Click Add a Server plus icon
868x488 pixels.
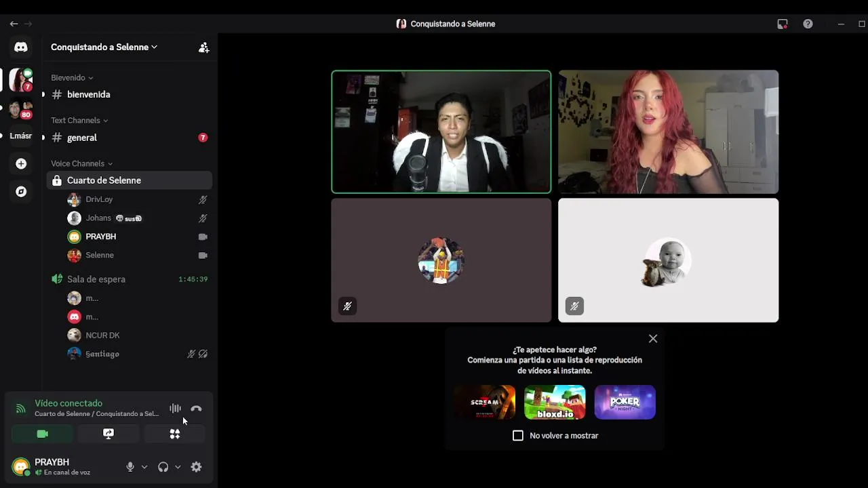[x=21, y=164]
